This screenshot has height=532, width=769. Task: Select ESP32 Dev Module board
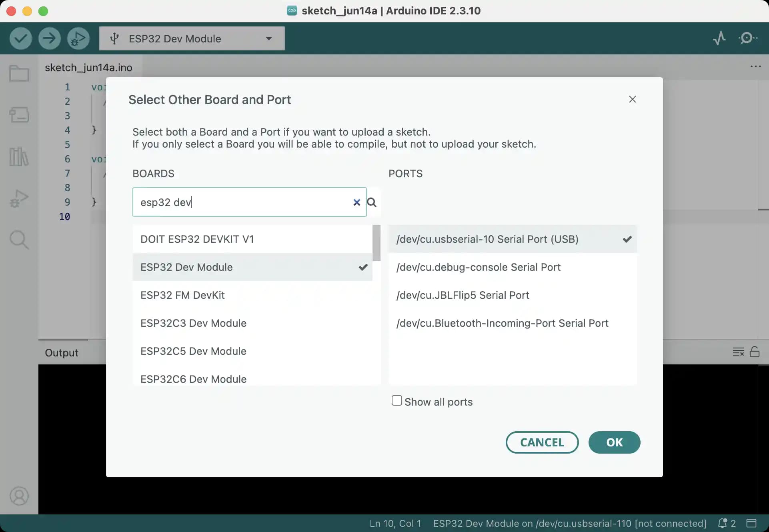coord(252,267)
